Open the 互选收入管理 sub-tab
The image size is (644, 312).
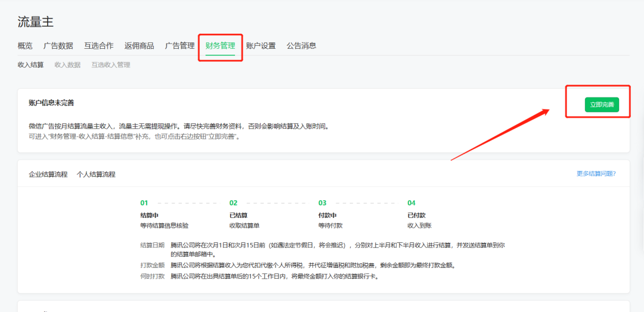tap(110, 65)
